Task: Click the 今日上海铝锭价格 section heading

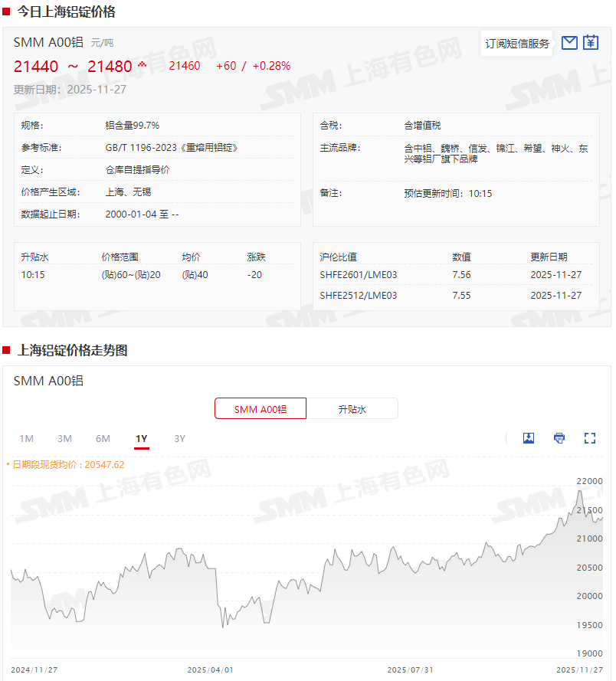Action: pos(67,11)
